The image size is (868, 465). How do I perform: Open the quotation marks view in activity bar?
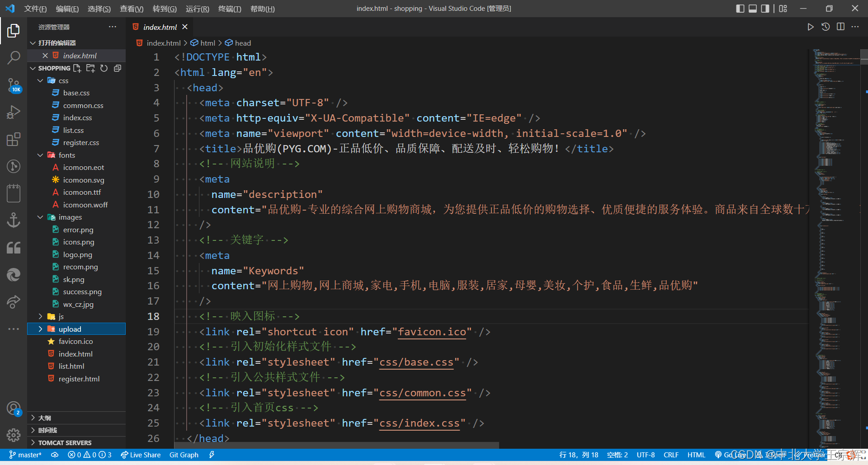[x=14, y=248]
